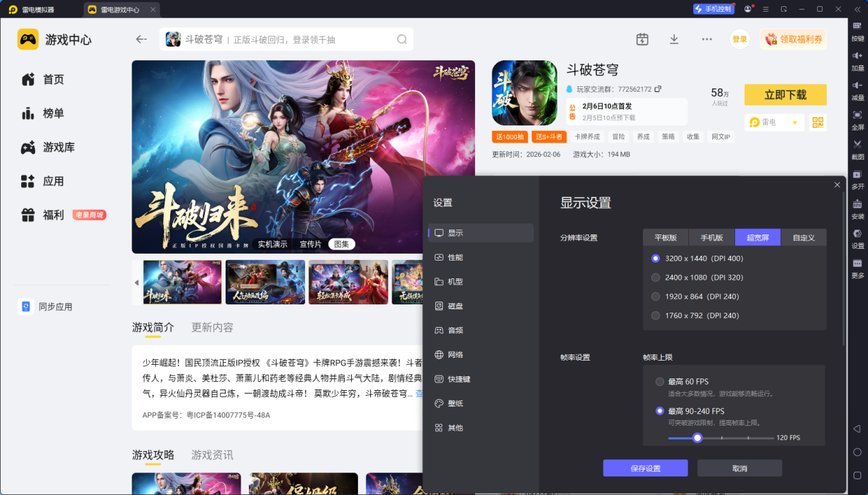Click the 立即下载 download button
Screen dimensions: 868x495
point(786,95)
